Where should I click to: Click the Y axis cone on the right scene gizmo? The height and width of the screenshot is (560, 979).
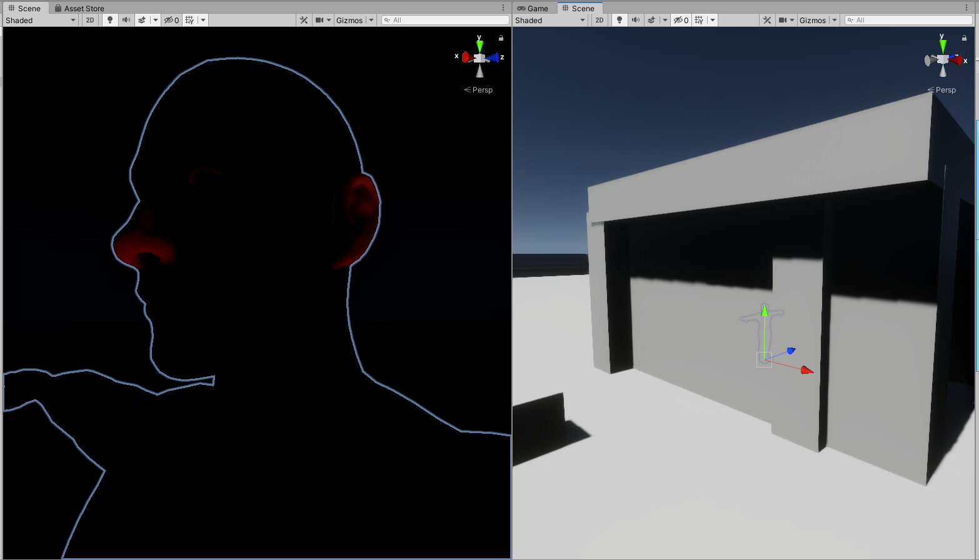tap(943, 44)
